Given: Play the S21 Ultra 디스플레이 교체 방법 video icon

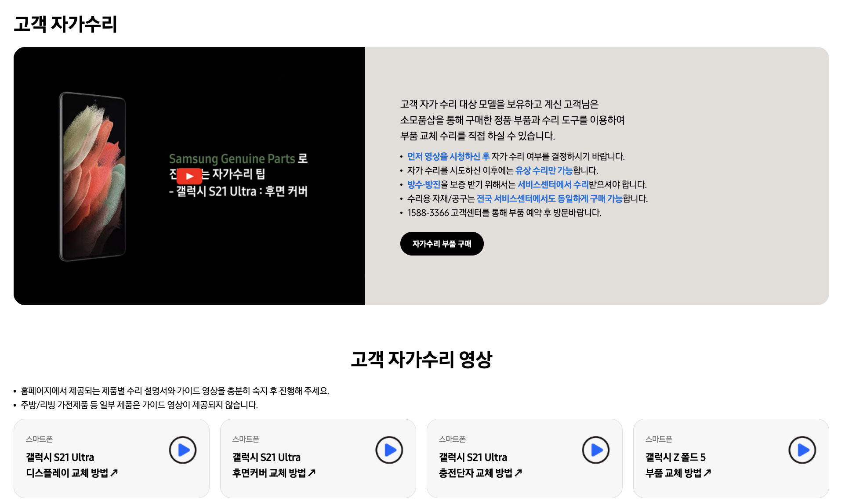Looking at the screenshot, I should 183,450.
